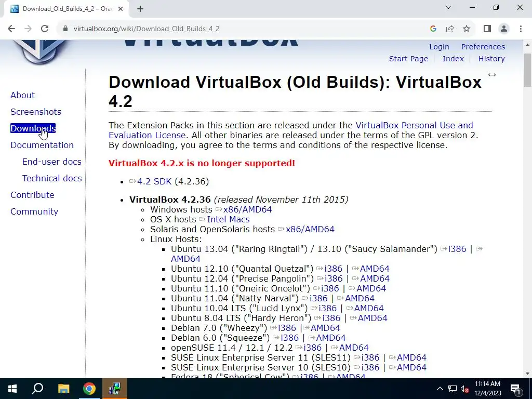Bookmark this page with the star icon
Viewport: 532px width, 399px height.
[x=467, y=29]
